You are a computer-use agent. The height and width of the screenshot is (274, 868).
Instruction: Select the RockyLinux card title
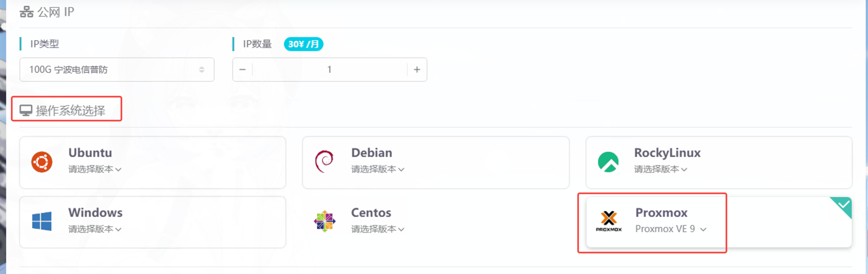[x=667, y=153]
